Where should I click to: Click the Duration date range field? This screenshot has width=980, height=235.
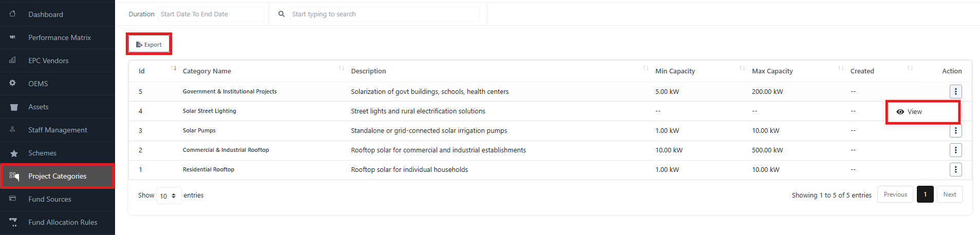[211, 14]
